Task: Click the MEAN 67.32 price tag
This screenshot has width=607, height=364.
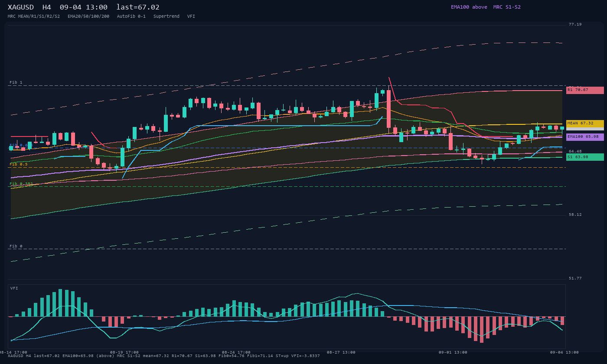Action: (x=585, y=123)
